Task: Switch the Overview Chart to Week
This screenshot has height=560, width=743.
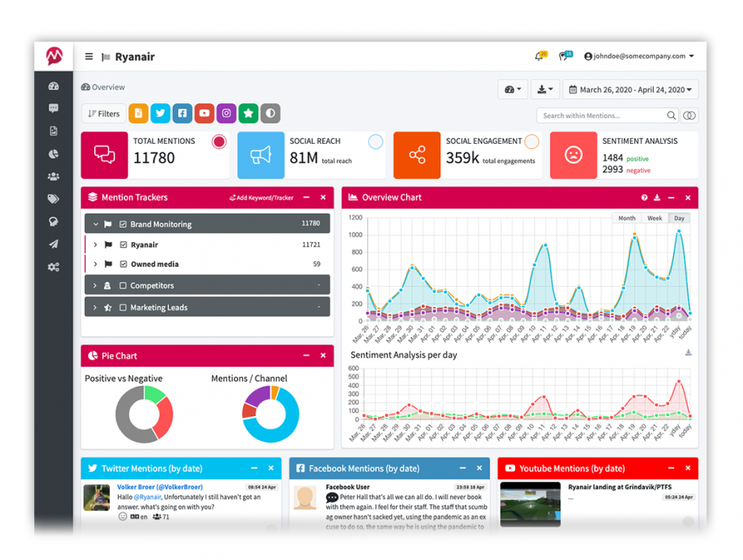Action: 654,218
